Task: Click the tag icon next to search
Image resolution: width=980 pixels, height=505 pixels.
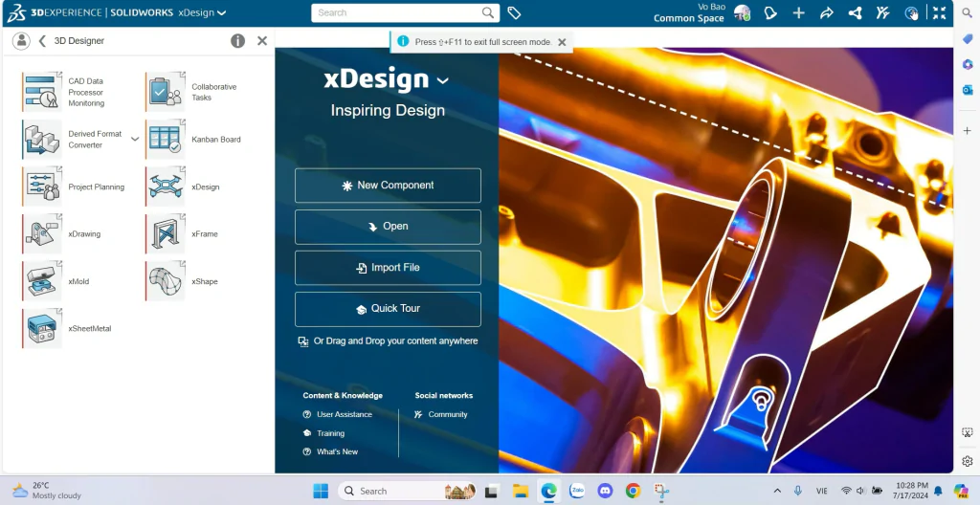Action: [x=514, y=12]
